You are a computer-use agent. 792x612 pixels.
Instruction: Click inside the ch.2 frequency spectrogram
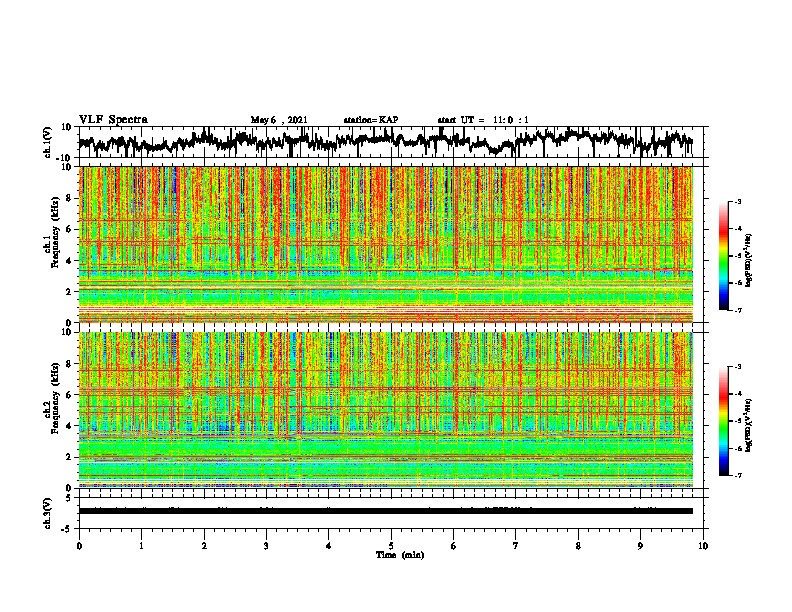(x=386, y=410)
